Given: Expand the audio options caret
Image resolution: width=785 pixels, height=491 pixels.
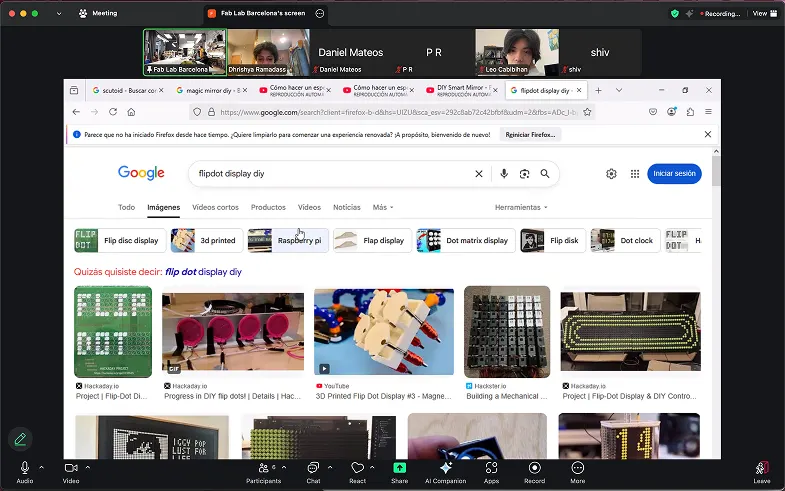Looking at the screenshot, I should 42,467.
